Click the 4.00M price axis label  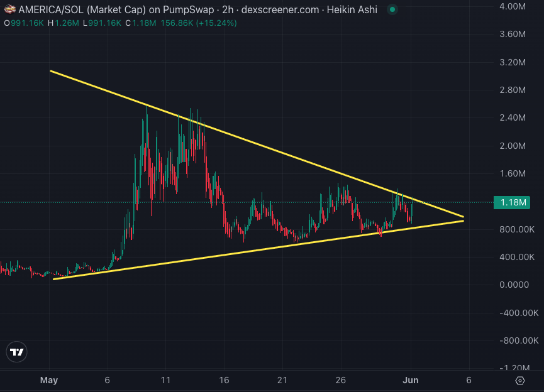(513, 6)
